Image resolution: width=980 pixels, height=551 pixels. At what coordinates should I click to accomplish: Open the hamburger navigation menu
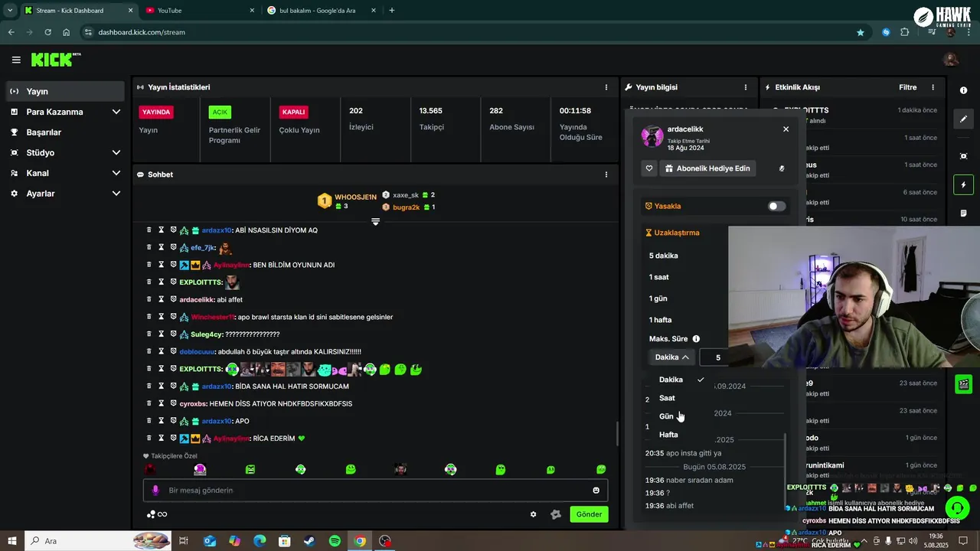(x=16, y=60)
